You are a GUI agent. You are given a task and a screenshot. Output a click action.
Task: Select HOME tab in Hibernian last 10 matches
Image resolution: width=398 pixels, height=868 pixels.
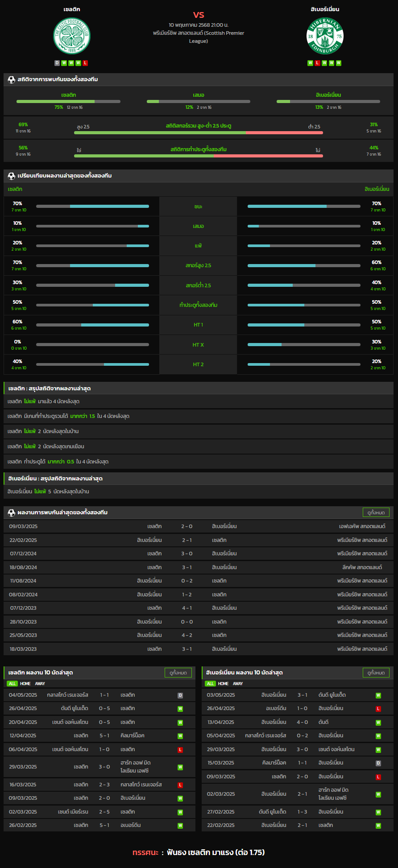click(x=223, y=683)
